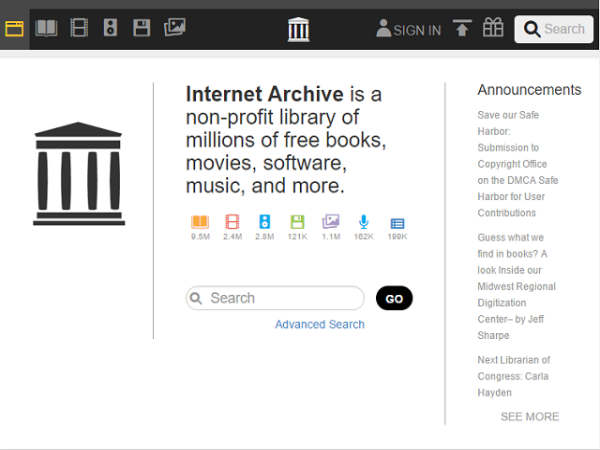Click SEE MORE under Announcements

(x=529, y=416)
